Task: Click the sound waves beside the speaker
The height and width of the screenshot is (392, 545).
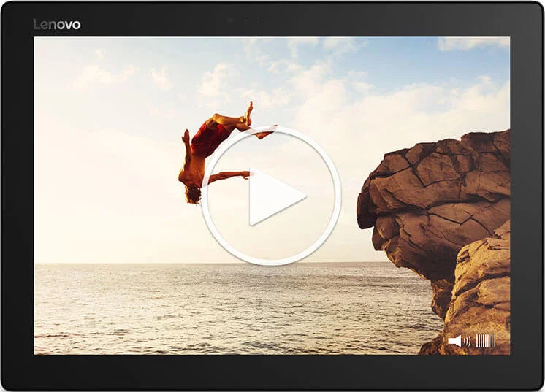Action: pyautogui.click(x=466, y=341)
